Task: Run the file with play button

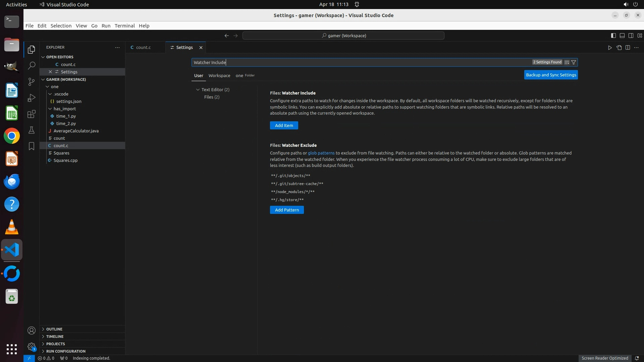Action: [609, 48]
